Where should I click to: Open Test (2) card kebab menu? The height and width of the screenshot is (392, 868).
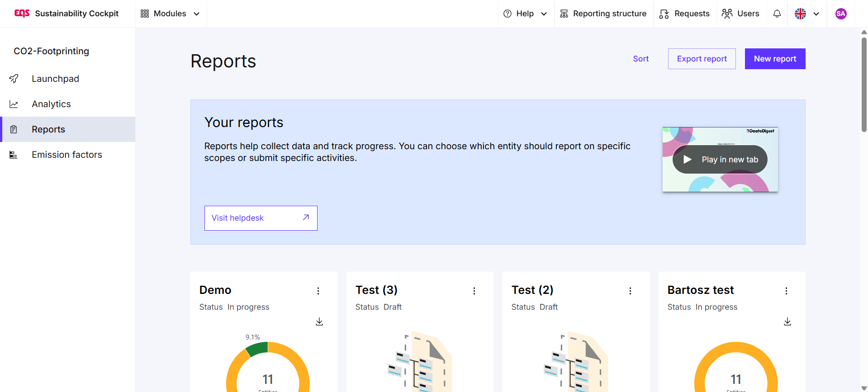click(631, 291)
